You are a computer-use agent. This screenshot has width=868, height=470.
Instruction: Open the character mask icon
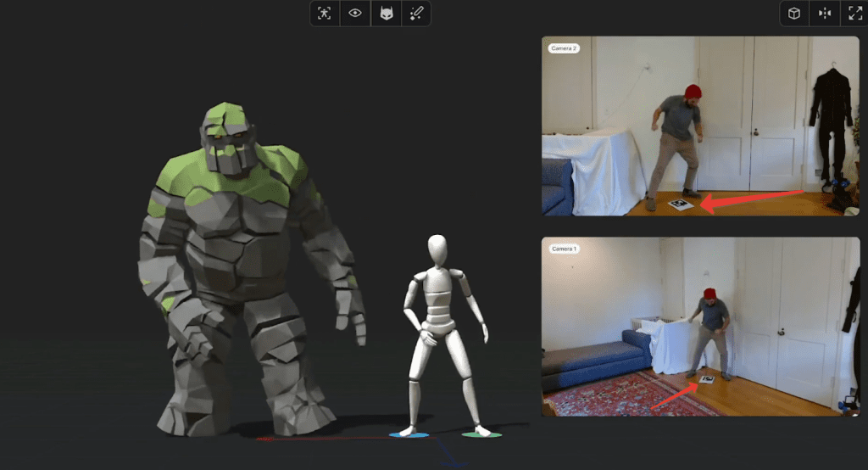[x=387, y=13]
